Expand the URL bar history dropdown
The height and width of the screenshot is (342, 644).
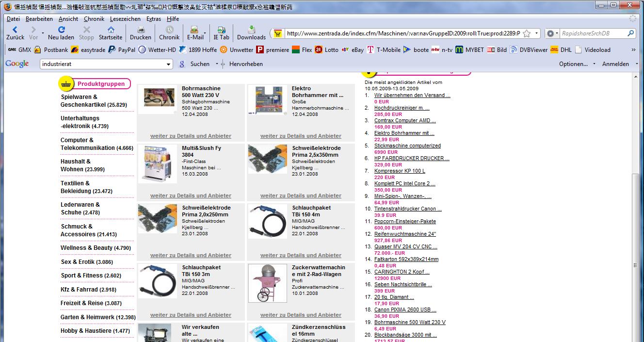pyautogui.click(x=537, y=33)
